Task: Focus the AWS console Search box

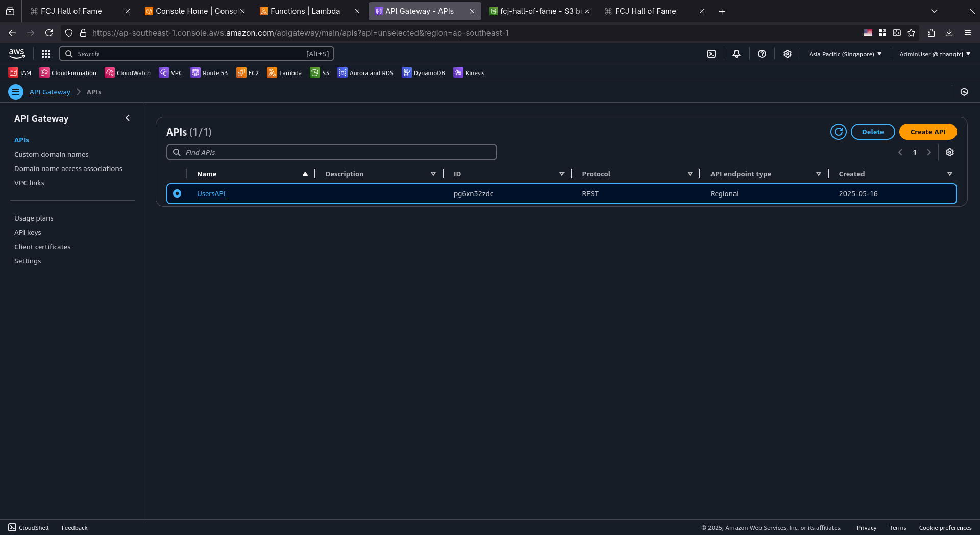Action: click(197, 54)
